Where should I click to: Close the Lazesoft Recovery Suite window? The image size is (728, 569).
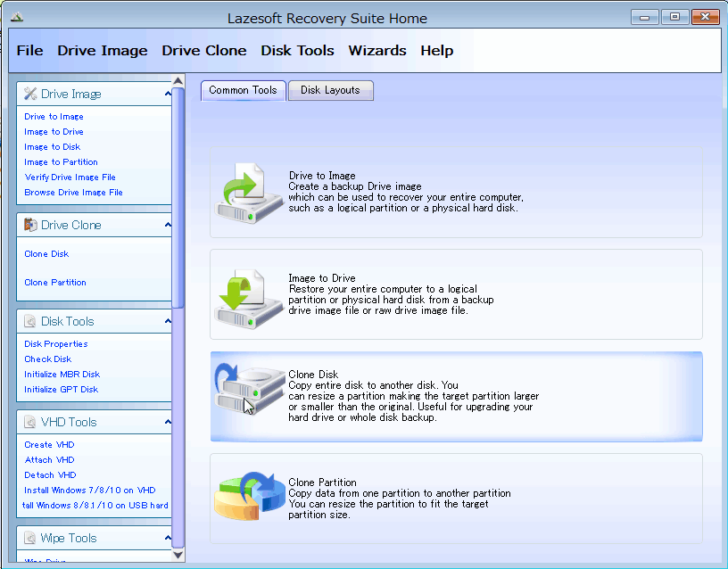point(705,17)
